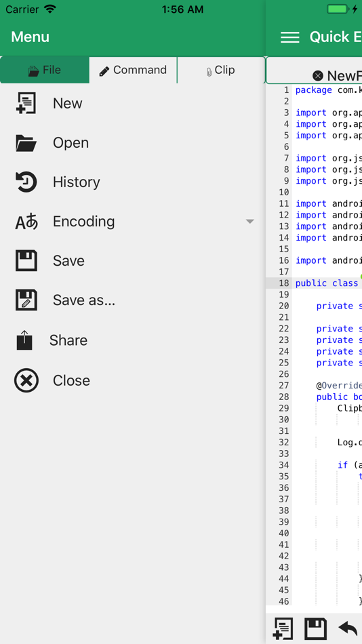Click the Open folder icon
Image resolution: width=362 pixels, height=644 pixels.
(x=26, y=143)
